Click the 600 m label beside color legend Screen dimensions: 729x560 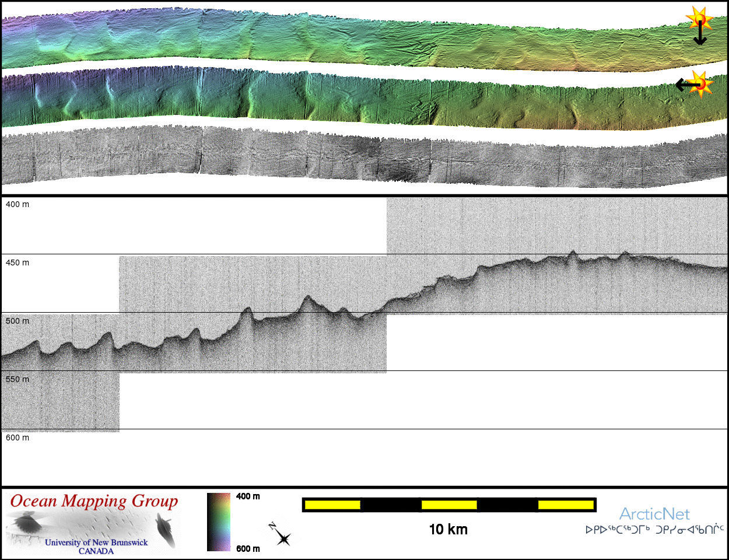click(248, 548)
